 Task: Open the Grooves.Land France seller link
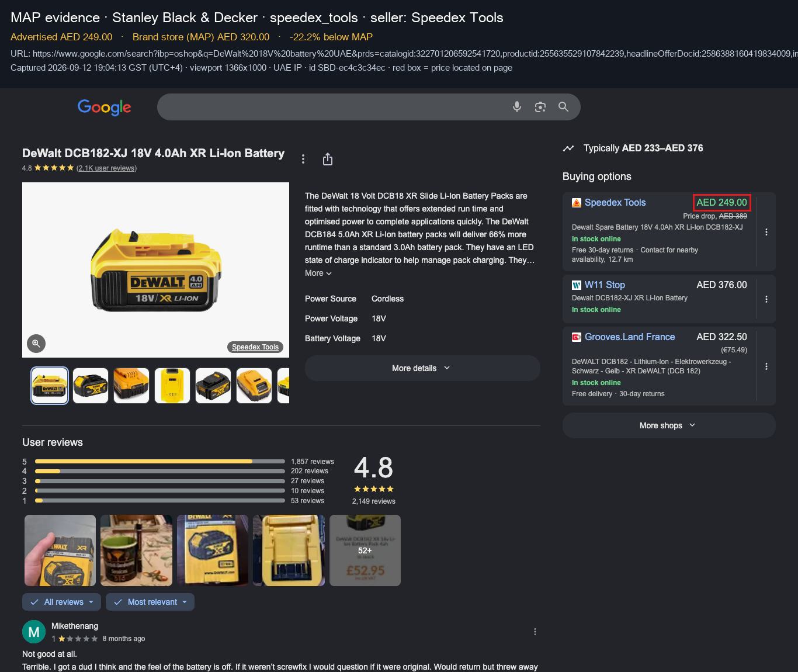(x=630, y=337)
